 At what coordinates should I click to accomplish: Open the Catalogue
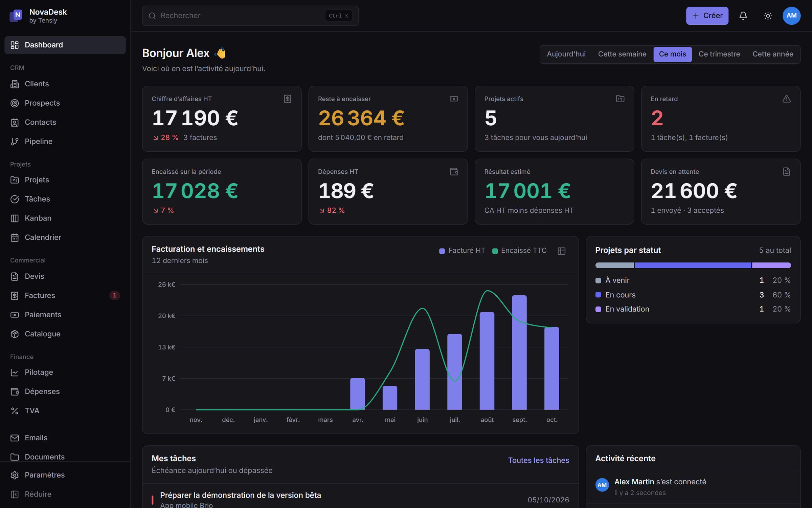pyautogui.click(x=65, y=334)
